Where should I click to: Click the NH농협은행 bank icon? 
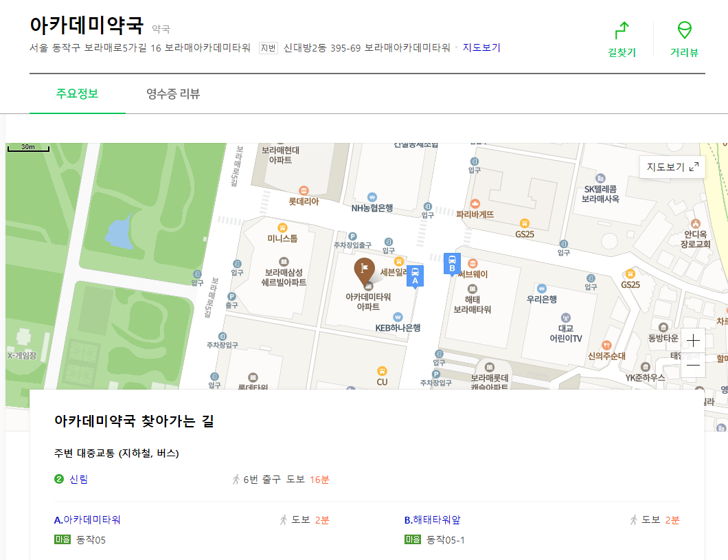point(372,197)
